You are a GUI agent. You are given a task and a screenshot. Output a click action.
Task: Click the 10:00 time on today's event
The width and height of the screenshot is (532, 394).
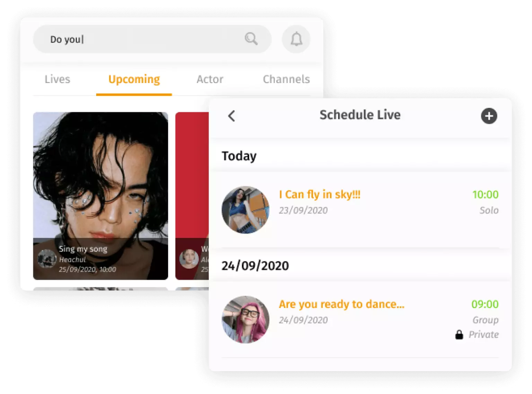[485, 194]
